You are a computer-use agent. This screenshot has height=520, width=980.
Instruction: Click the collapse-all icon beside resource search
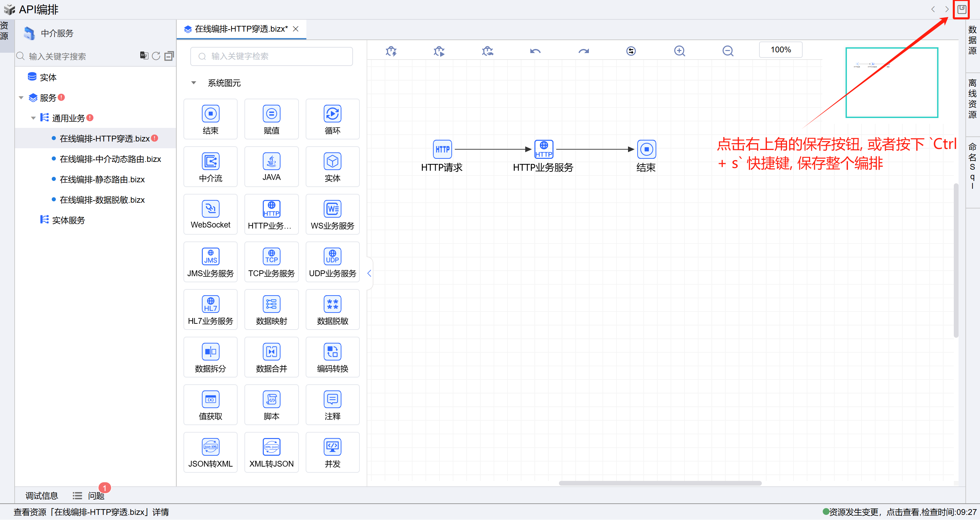[x=169, y=56]
